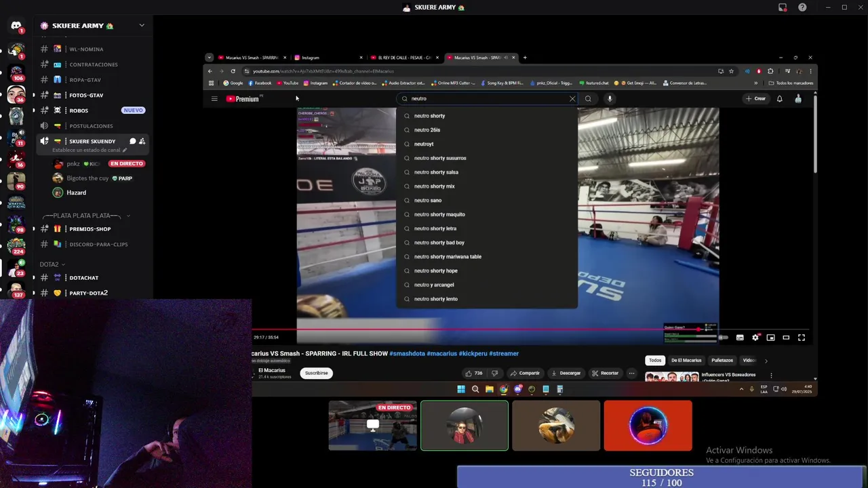Image resolution: width=868 pixels, height=488 pixels.
Task: Invite people to SKUERE SKUENDY channel
Action: [x=142, y=141]
